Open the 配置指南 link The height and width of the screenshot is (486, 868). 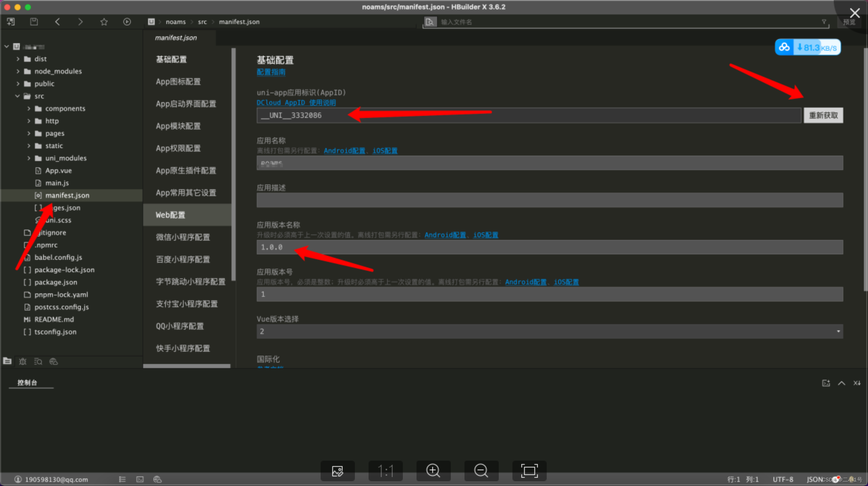(x=271, y=72)
